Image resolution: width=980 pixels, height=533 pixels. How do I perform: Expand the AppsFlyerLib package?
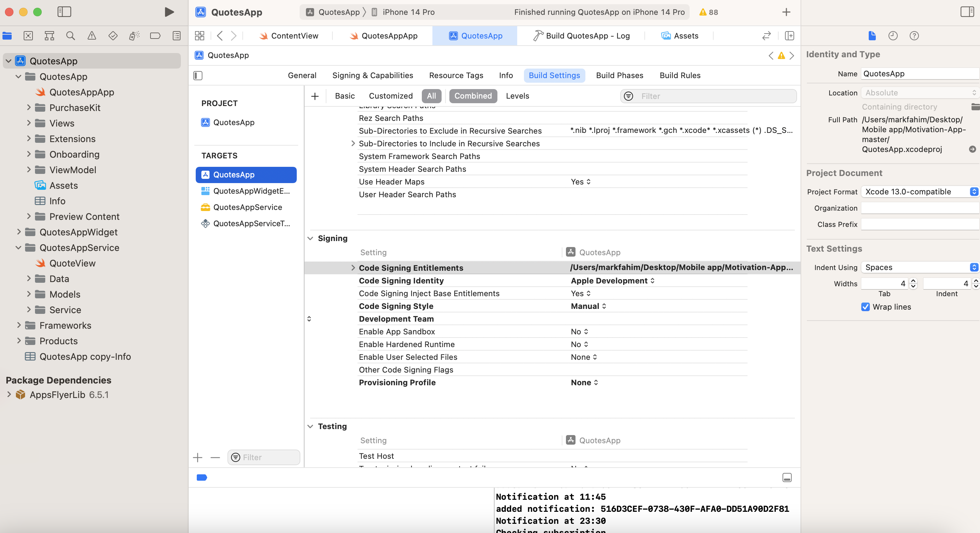[x=9, y=394]
